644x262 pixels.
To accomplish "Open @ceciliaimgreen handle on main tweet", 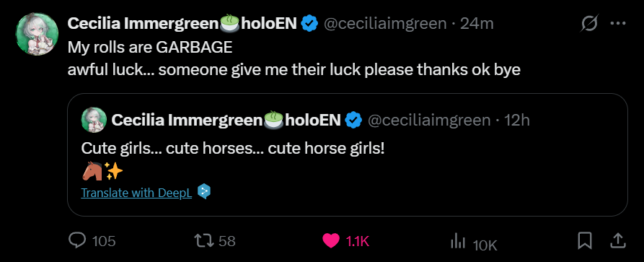I will pos(385,23).
